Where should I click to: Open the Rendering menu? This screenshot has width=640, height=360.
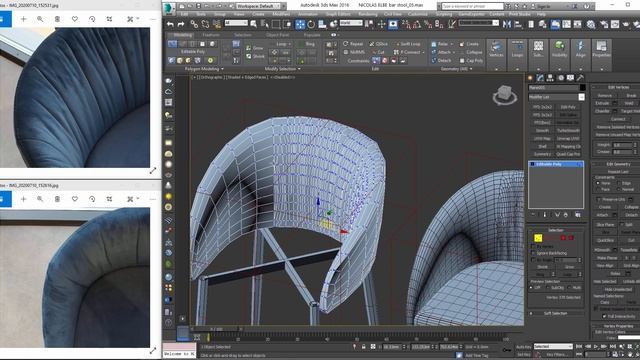coord(368,14)
